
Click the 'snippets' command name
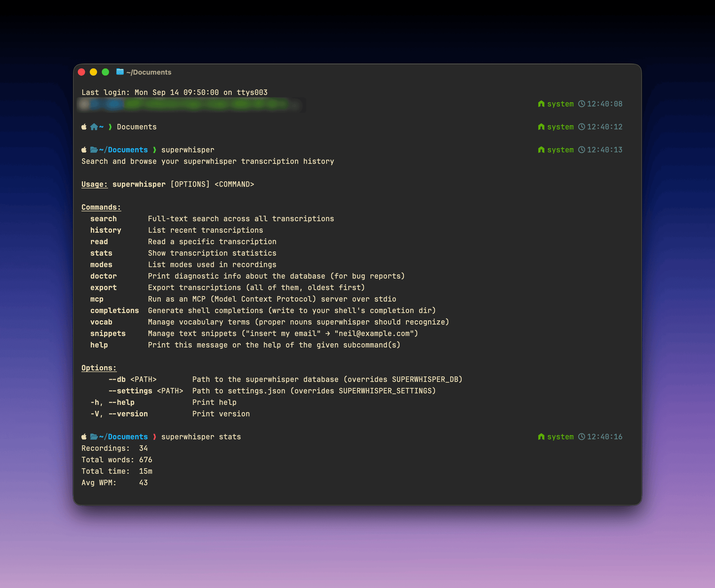click(108, 334)
